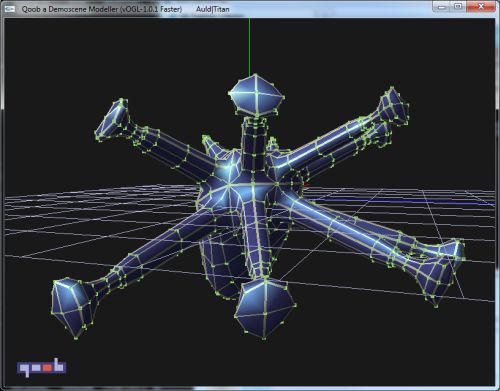Click the green vertical axis line

click(x=249, y=47)
